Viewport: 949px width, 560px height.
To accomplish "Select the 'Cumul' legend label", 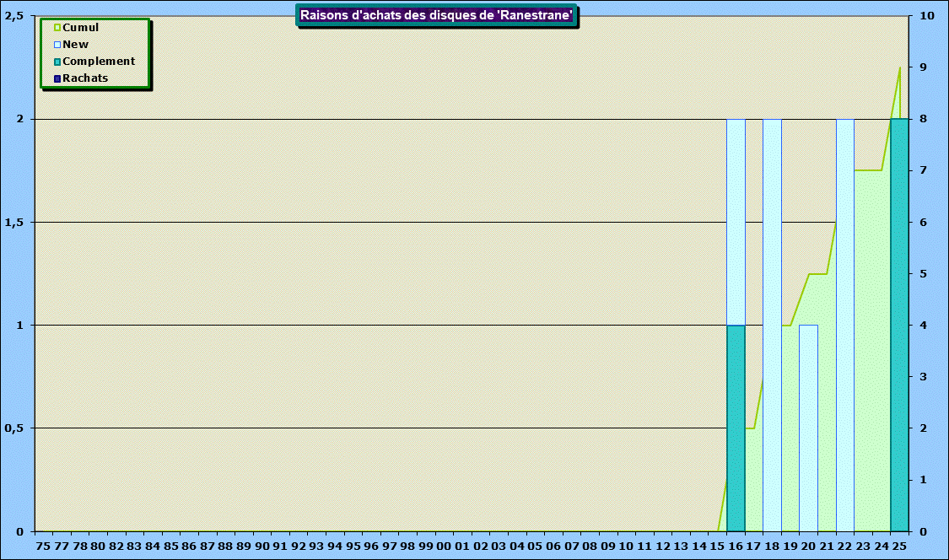I will click(x=81, y=28).
